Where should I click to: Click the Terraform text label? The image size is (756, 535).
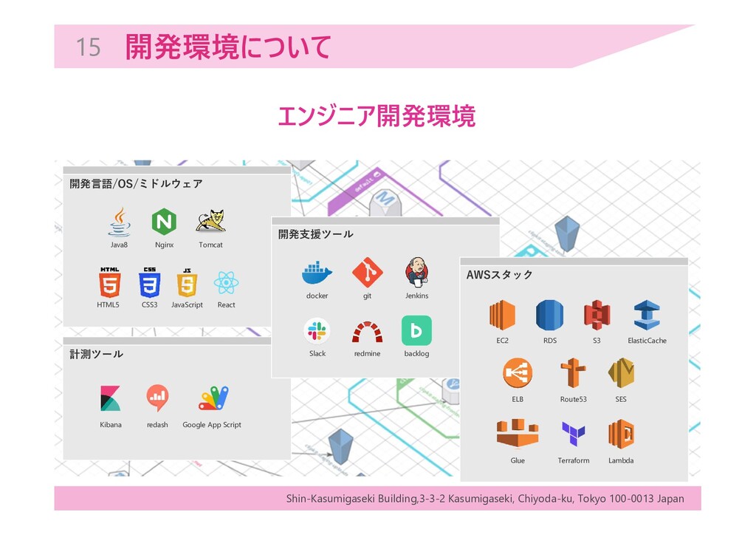pyautogui.click(x=573, y=460)
